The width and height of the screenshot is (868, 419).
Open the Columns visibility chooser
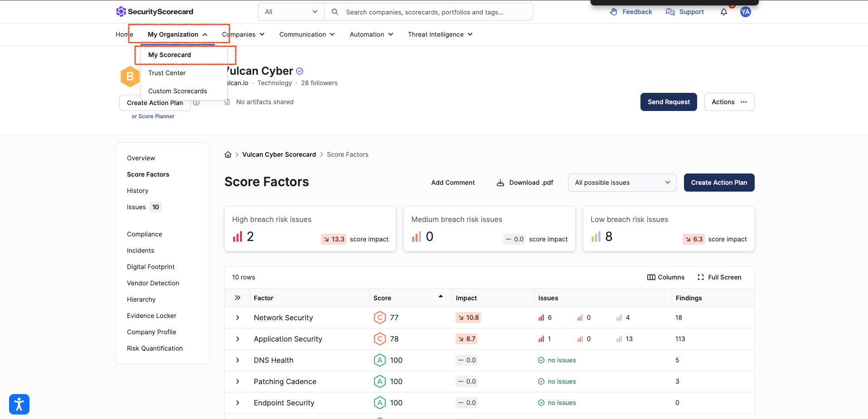(x=666, y=277)
